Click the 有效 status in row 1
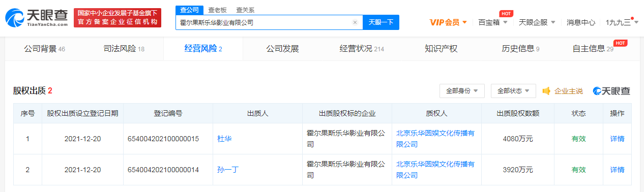The height and width of the screenshot is (192, 644). pos(579,139)
